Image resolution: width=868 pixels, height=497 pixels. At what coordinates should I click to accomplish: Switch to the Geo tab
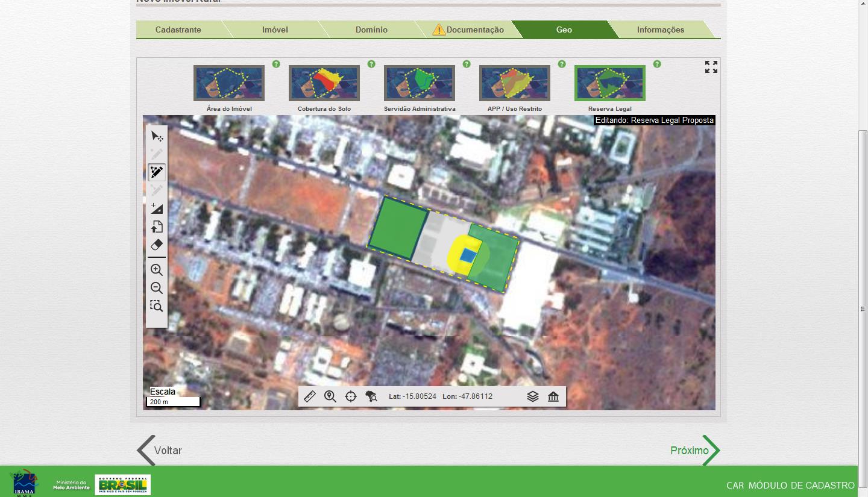[x=564, y=30]
